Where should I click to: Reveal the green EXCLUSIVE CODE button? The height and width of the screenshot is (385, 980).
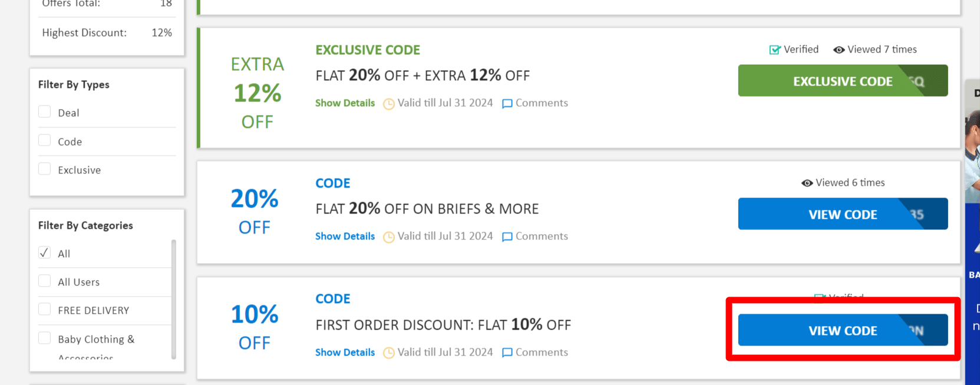click(842, 81)
